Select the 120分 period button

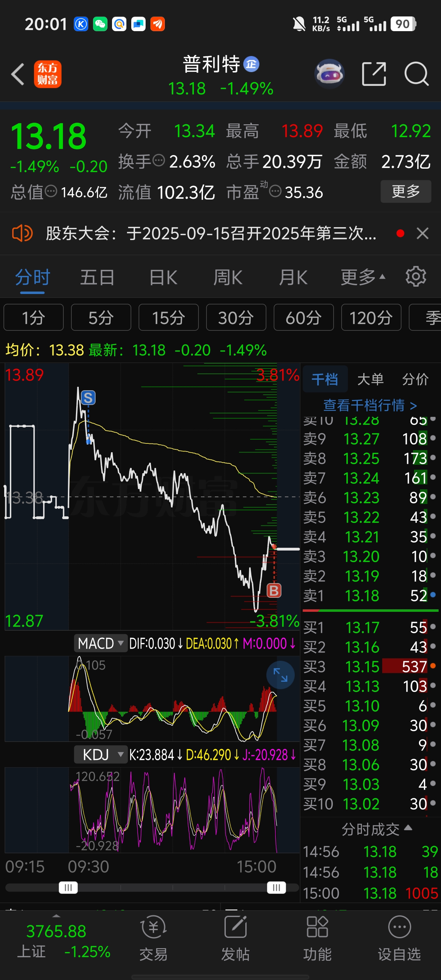(371, 317)
